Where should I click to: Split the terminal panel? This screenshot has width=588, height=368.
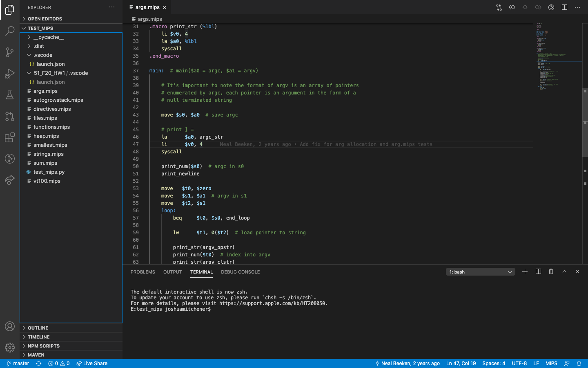(x=538, y=272)
